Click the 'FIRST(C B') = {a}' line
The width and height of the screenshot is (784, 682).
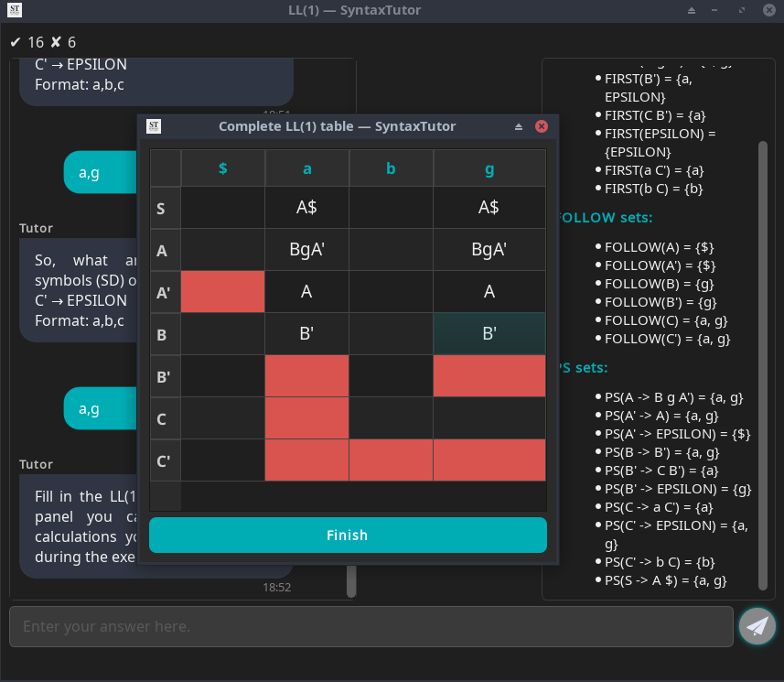tap(655, 115)
